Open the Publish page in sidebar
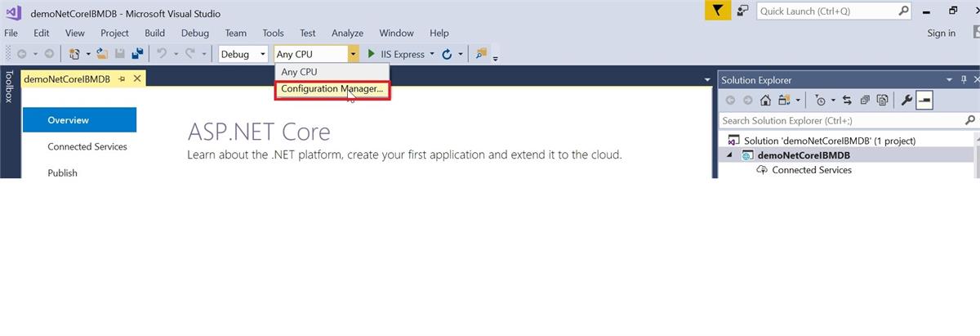The width and height of the screenshot is (980, 336). pyautogui.click(x=62, y=172)
